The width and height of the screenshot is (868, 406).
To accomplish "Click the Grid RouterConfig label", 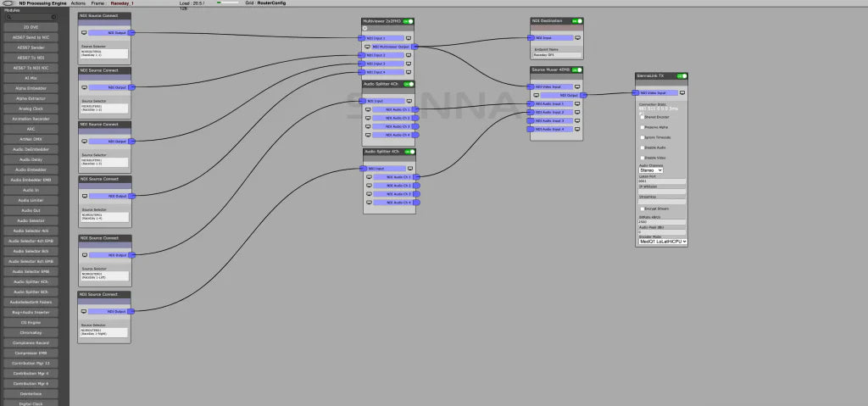I will pyautogui.click(x=266, y=3).
